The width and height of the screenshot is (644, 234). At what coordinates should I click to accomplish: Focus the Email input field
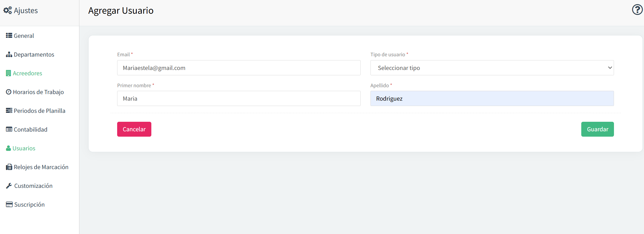pyautogui.click(x=239, y=68)
